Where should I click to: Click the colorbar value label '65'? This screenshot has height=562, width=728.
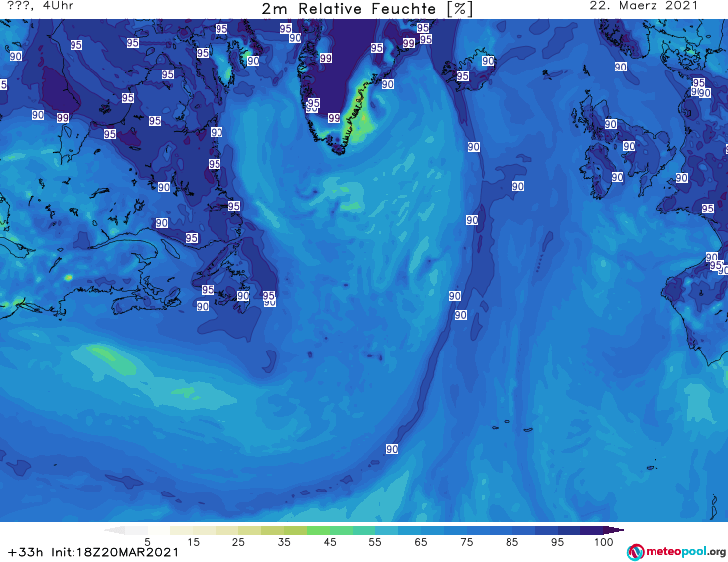tap(421, 542)
